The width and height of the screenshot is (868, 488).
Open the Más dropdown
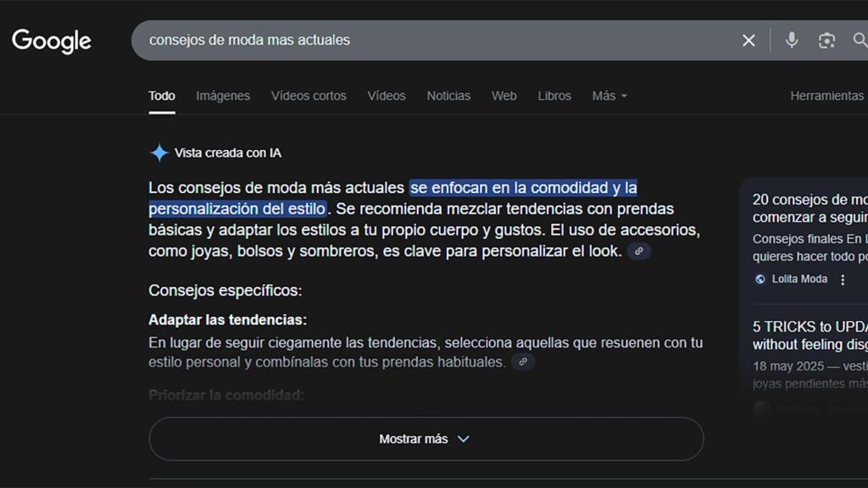609,96
